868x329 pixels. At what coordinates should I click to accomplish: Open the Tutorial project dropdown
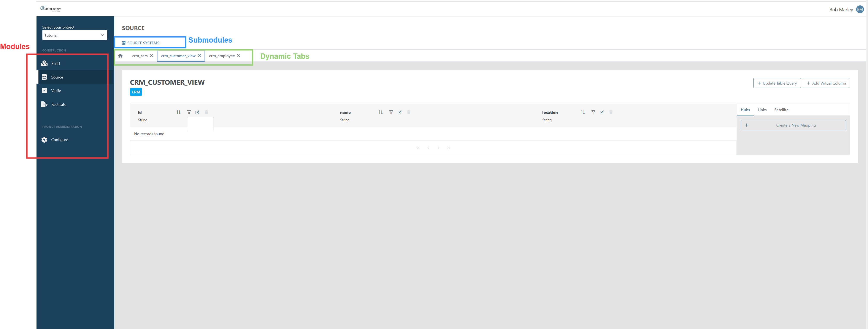click(75, 35)
